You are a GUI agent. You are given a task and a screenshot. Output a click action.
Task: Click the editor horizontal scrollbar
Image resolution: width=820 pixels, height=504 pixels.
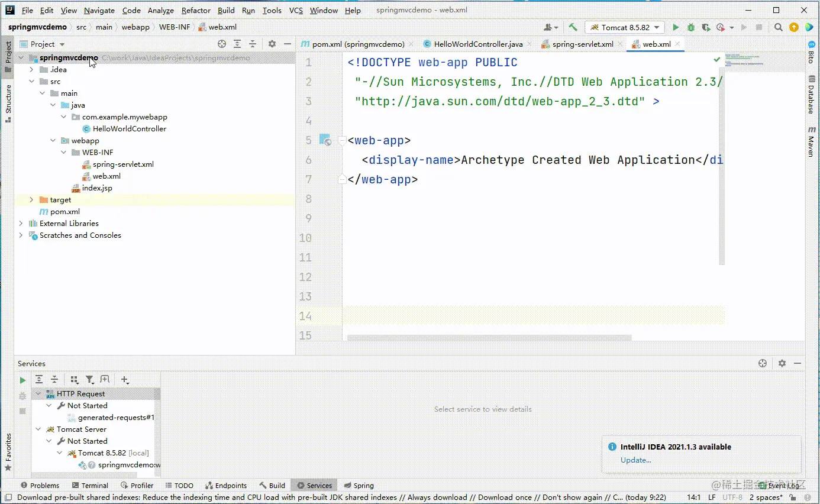(x=489, y=338)
